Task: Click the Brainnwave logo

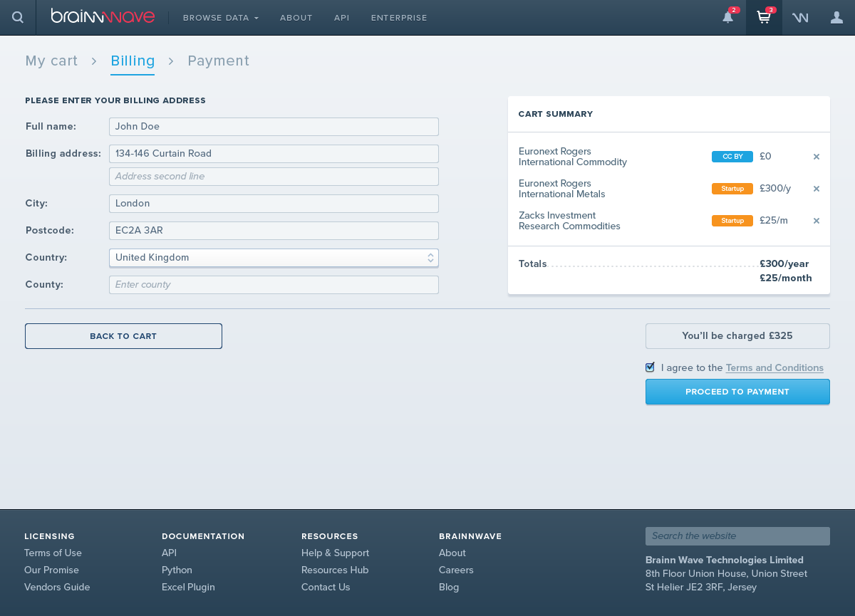Action: 103,16
